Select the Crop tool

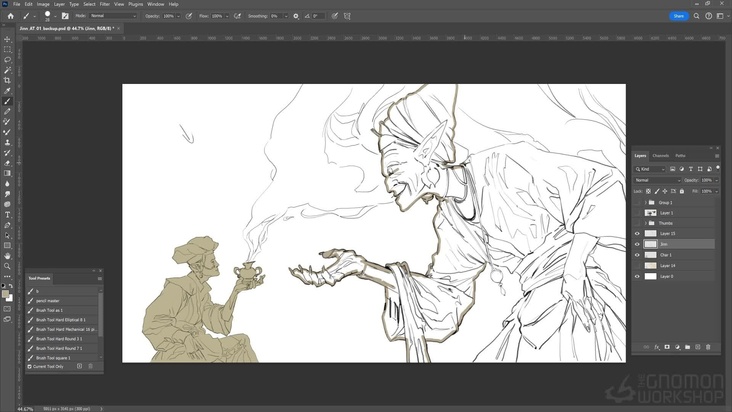click(x=7, y=80)
